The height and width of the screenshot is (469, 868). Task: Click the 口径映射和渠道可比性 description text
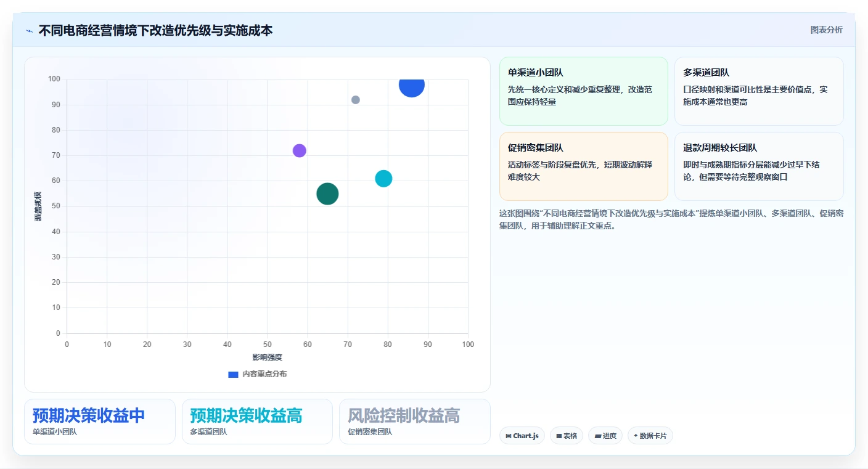pos(755,96)
